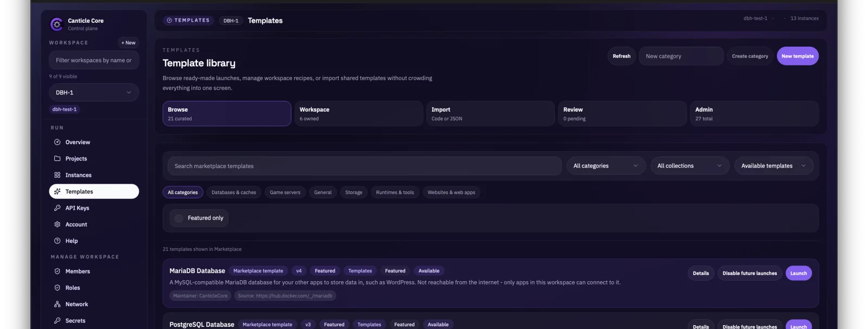Click the Maintainer: CanticleCore tag
This screenshot has width=868, height=329.
200,295
